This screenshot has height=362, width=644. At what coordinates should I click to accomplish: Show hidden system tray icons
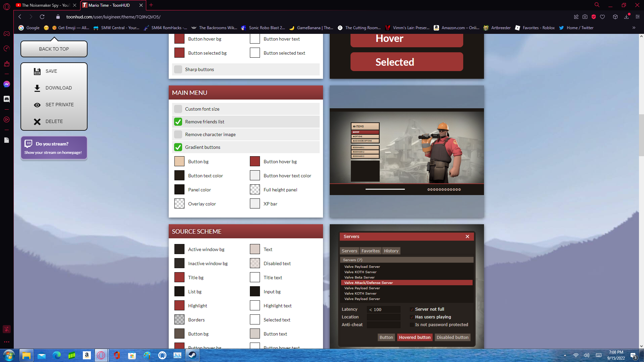click(565, 355)
